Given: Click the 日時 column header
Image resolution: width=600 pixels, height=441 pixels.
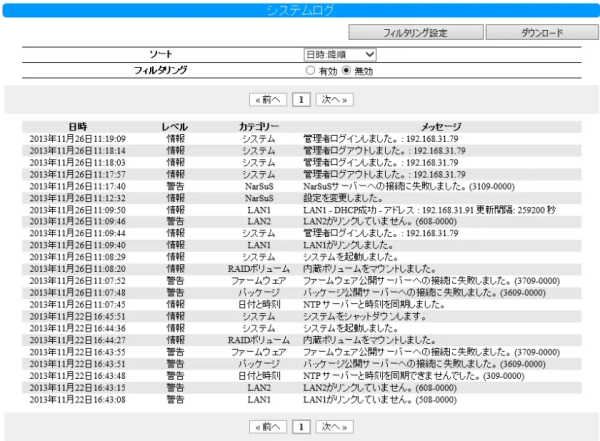Looking at the screenshot, I should (x=77, y=126).
